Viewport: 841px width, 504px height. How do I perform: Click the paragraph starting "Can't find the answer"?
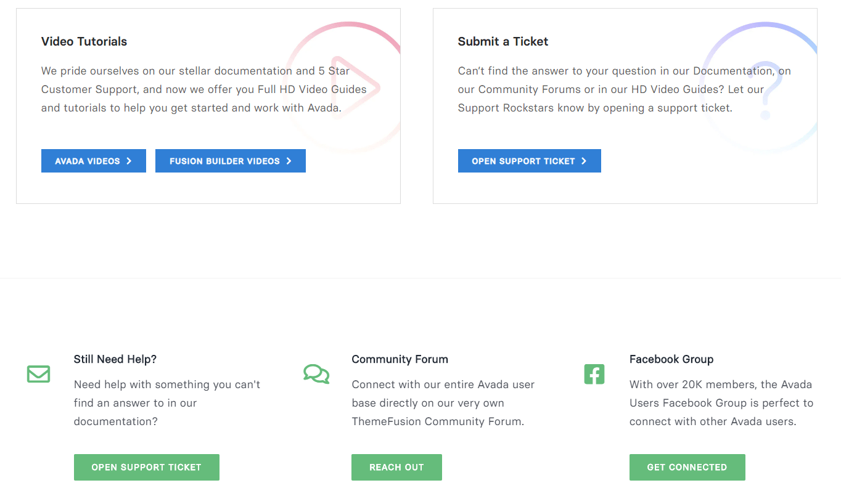point(625,89)
